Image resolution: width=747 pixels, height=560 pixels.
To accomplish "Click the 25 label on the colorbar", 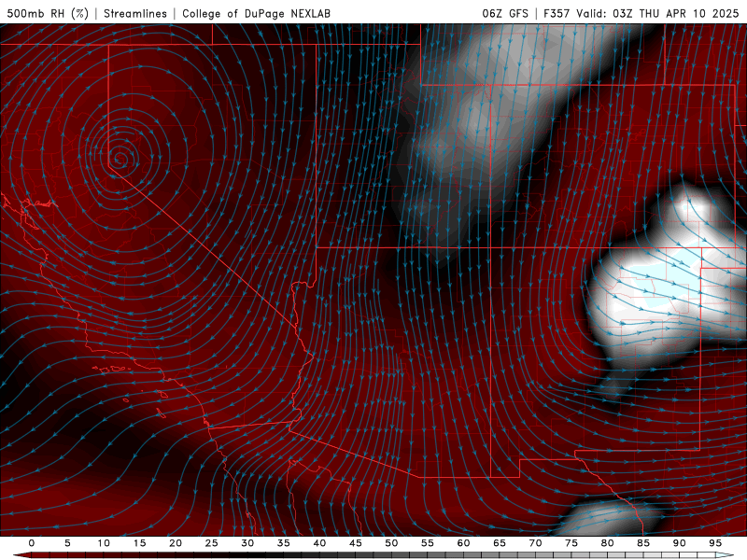I will click(212, 543).
